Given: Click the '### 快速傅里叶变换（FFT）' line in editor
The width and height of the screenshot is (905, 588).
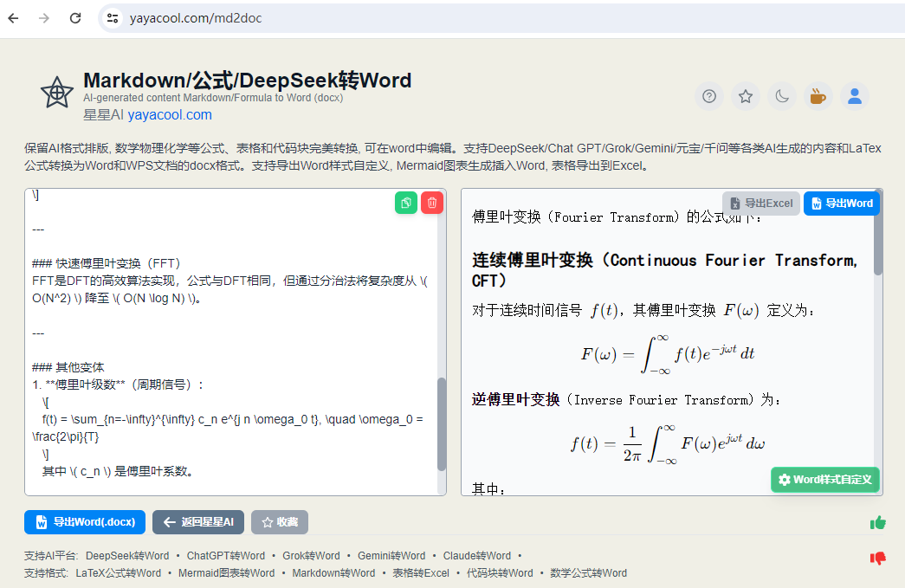Looking at the screenshot, I should point(107,264).
